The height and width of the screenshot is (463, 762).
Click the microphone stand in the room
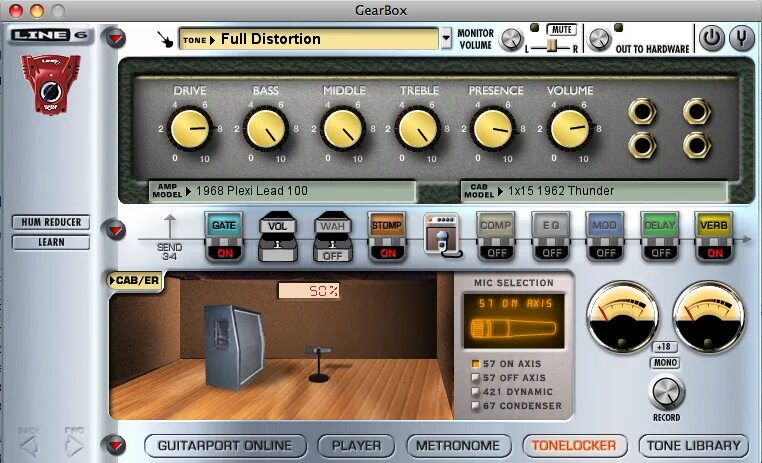pyautogui.click(x=318, y=363)
